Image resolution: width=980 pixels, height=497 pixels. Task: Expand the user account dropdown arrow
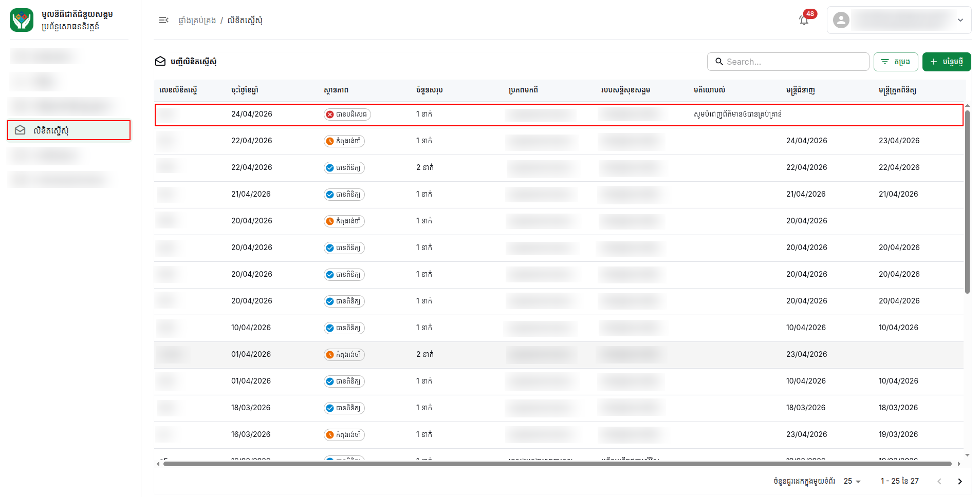(x=960, y=20)
